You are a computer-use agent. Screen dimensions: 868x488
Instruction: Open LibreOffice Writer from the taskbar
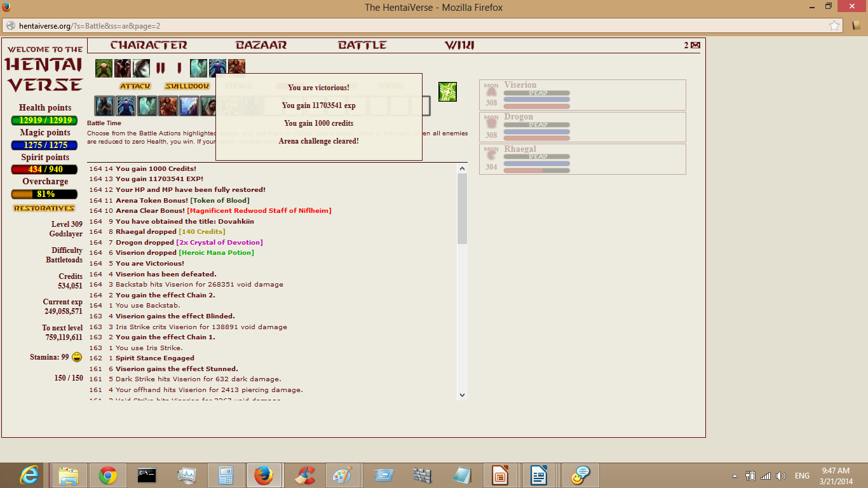click(540, 475)
